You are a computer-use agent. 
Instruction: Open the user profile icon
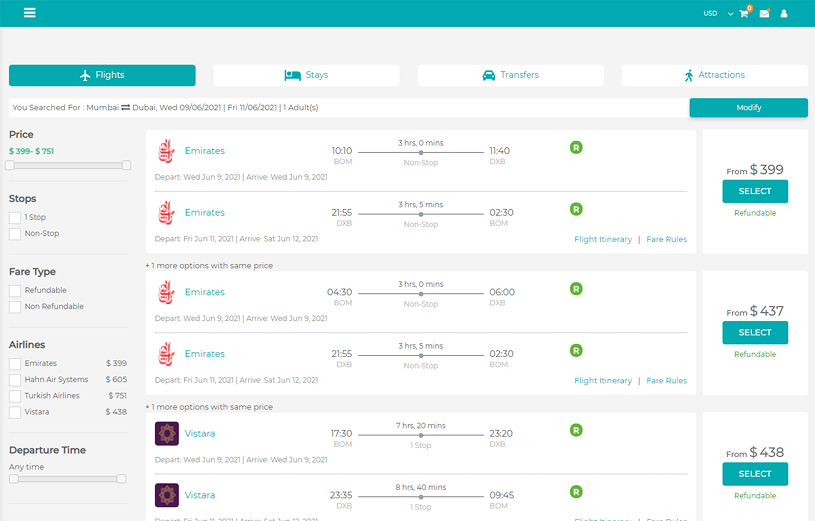(784, 14)
